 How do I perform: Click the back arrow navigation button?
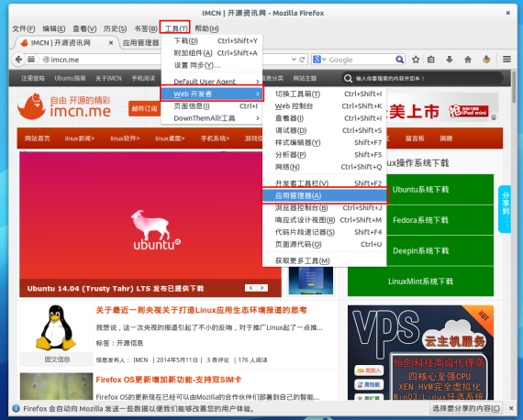(18, 60)
